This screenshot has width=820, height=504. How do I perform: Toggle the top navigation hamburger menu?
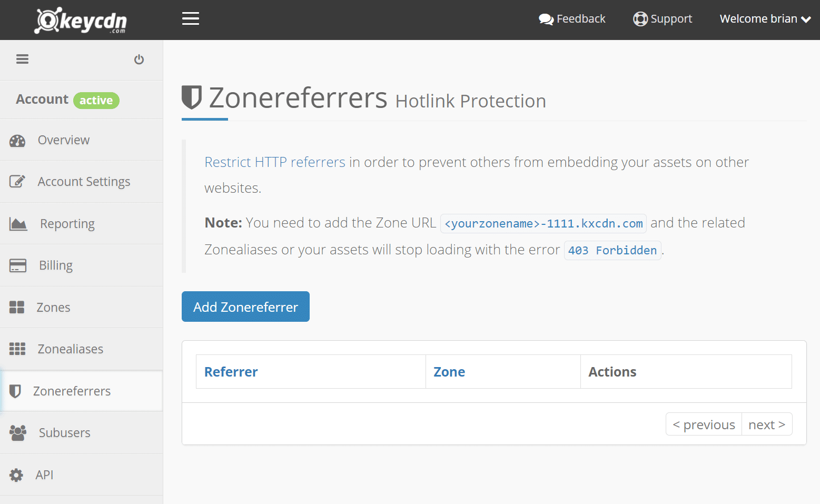pyautogui.click(x=190, y=18)
